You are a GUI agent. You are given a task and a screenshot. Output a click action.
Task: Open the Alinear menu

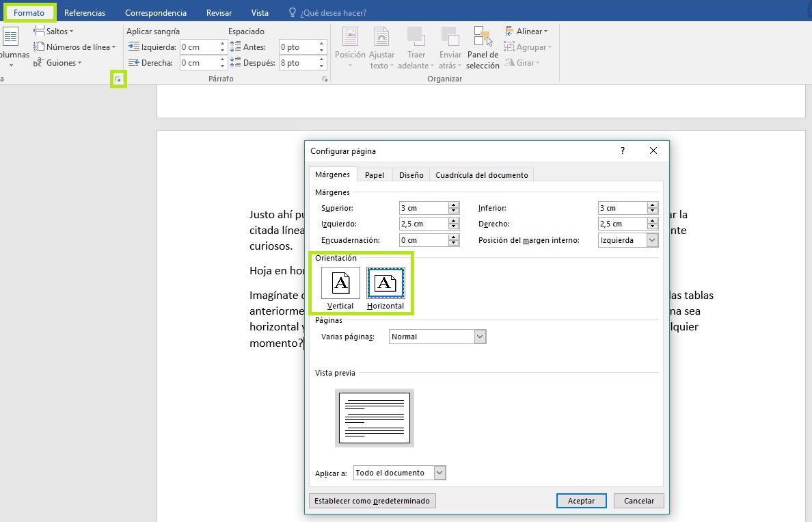click(526, 31)
